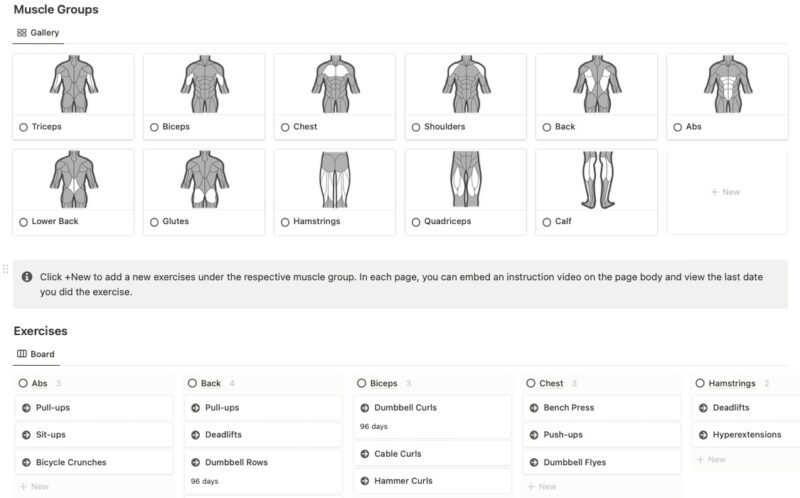Click the circle icon beside Glutes
This screenshot has width=800, height=498.
click(154, 221)
